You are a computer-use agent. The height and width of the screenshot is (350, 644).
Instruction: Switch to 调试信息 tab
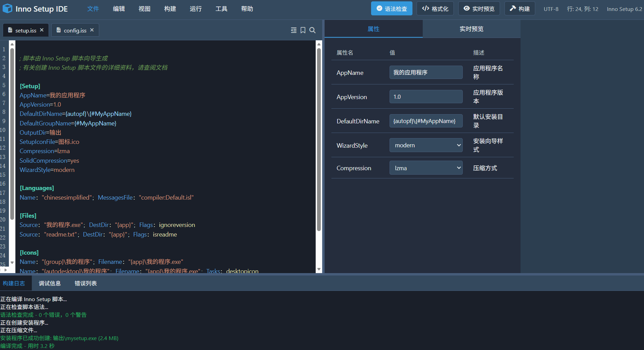(x=50, y=283)
